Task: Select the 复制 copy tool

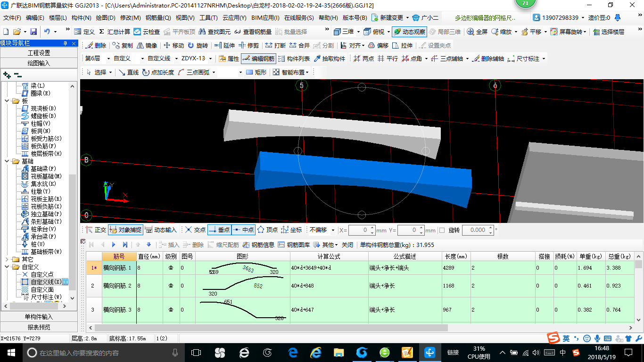Action: point(123,46)
